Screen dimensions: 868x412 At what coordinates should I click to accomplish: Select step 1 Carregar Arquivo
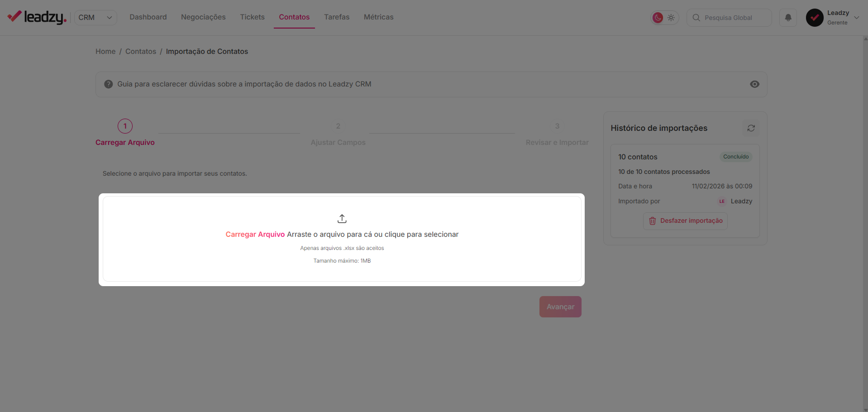(125, 133)
